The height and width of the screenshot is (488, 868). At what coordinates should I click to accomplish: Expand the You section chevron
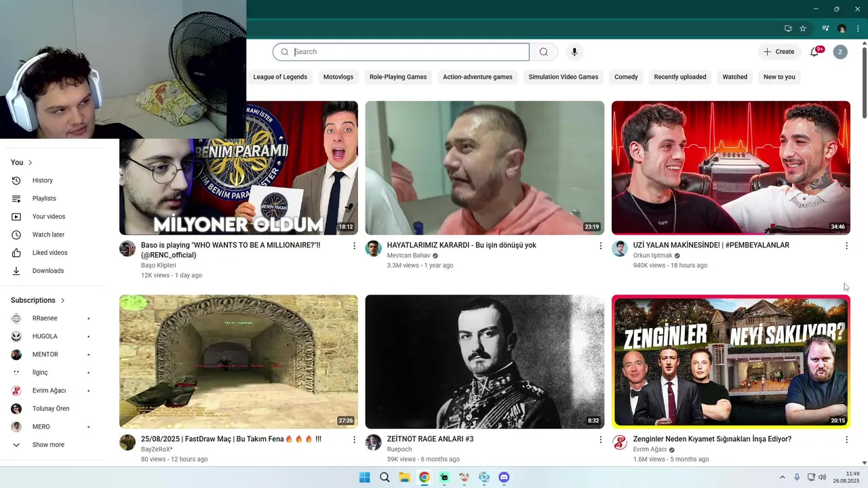[30, 163]
